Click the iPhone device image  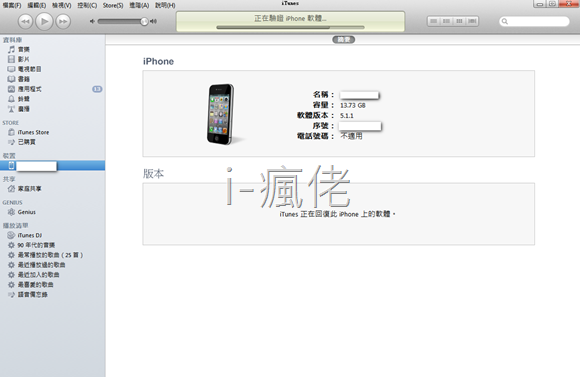click(221, 114)
